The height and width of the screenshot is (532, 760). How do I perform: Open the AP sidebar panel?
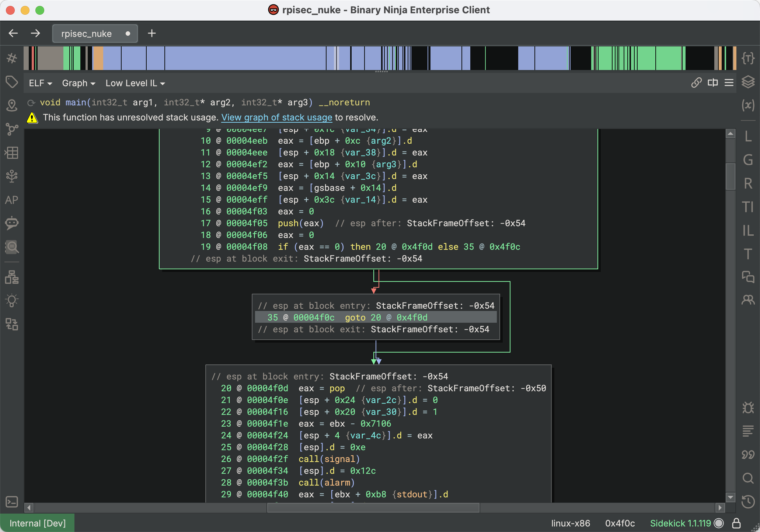pos(12,200)
